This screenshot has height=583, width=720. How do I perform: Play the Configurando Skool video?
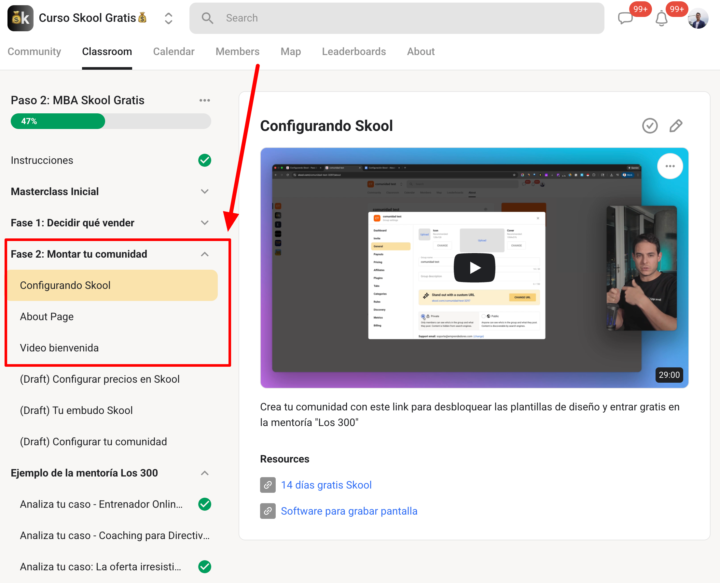click(474, 268)
